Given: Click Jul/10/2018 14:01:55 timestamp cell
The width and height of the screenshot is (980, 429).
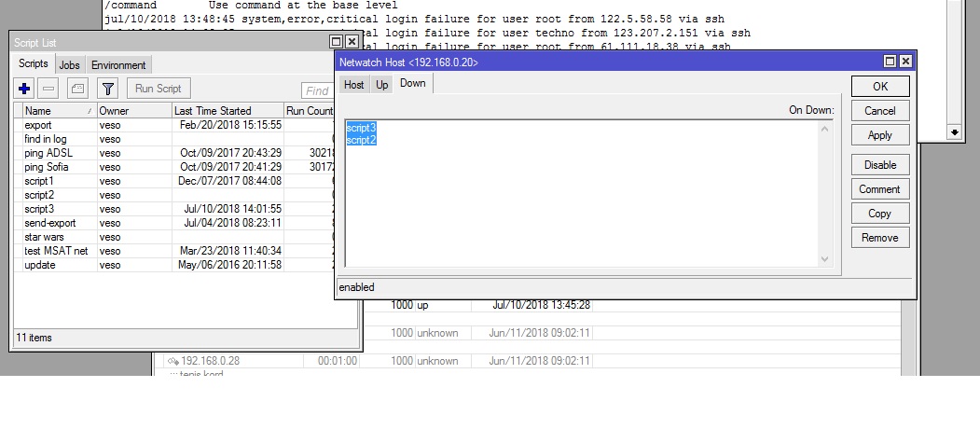Looking at the screenshot, I should pyautogui.click(x=230, y=209).
